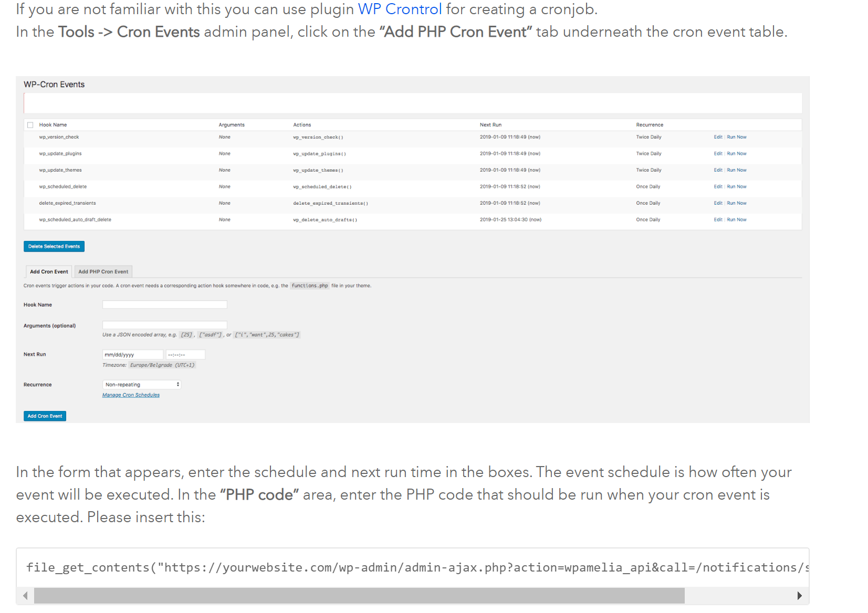
Task: Select the Add Cron Event tab
Action: click(49, 272)
